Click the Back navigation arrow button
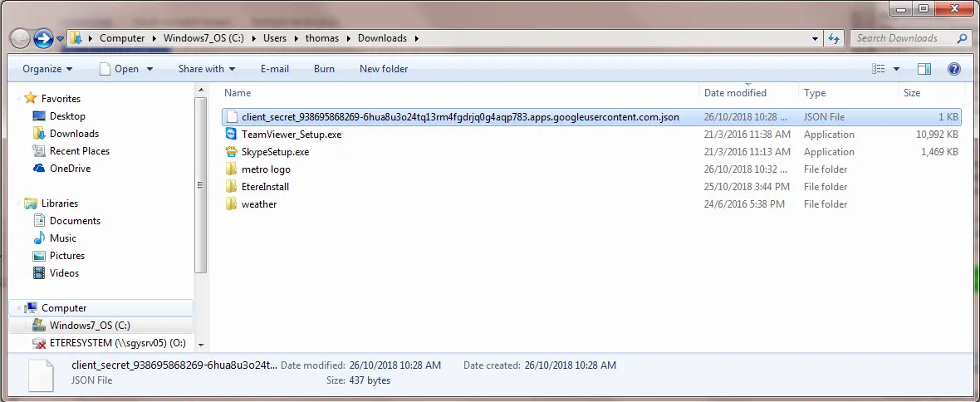Viewport: 980px width, 402px height. click(20, 38)
